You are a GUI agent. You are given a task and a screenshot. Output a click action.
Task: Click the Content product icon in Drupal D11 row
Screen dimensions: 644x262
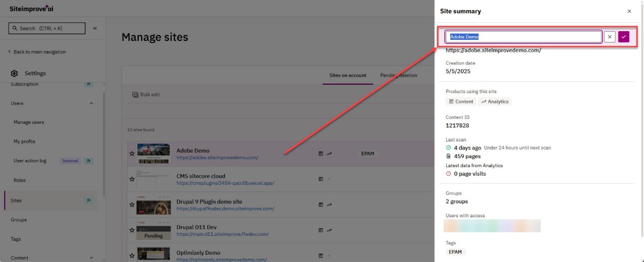pyautogui.click(x=321, y=230)
